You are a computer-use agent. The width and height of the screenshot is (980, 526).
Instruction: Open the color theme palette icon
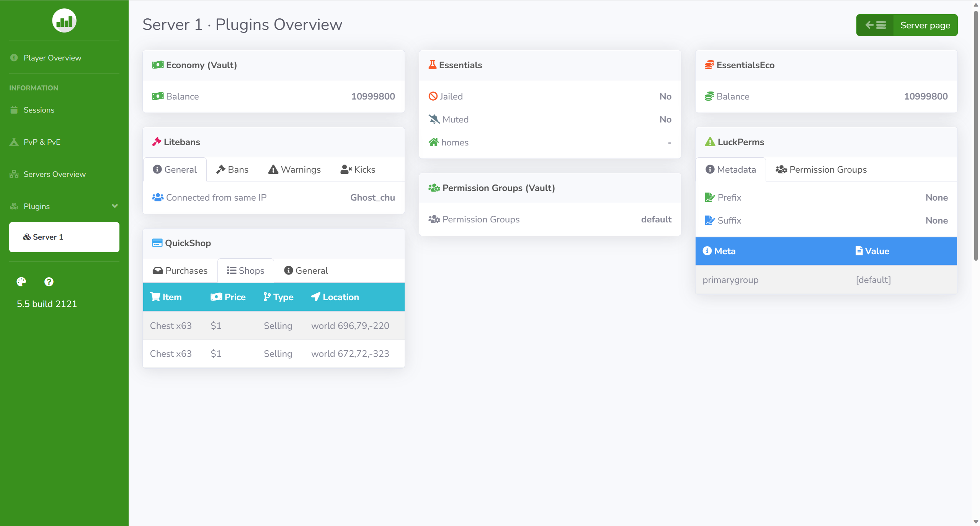pyautogui.click(x=21, y=282)
